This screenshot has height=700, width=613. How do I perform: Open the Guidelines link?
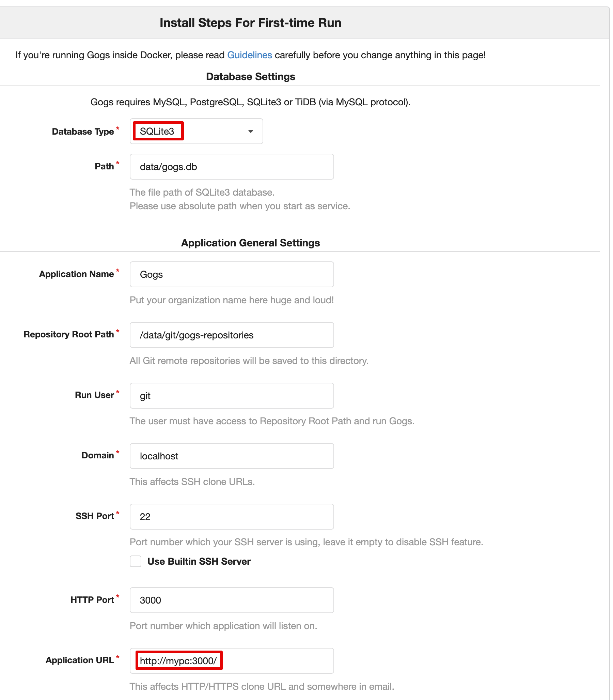[x=249, y=55]
